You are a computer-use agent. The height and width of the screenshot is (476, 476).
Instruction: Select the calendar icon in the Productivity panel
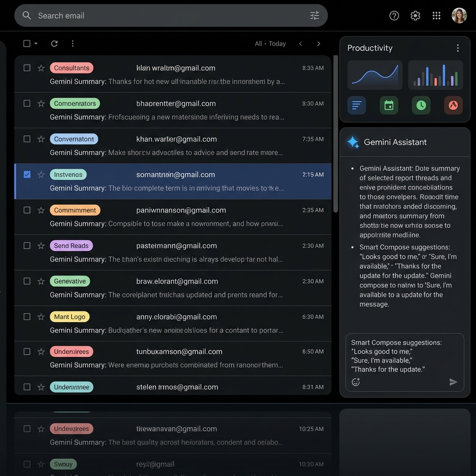pyautogui.click(x=389, y=105)
